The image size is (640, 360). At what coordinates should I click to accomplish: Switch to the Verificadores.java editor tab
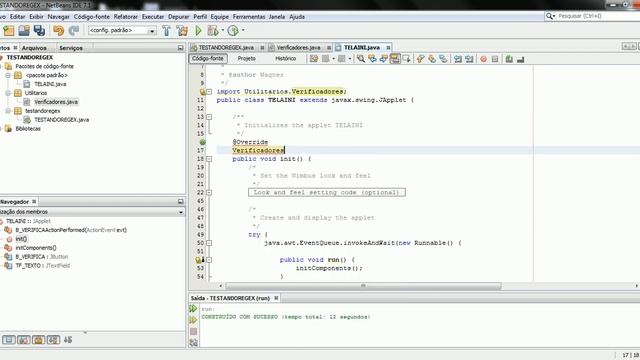[298, 48]
